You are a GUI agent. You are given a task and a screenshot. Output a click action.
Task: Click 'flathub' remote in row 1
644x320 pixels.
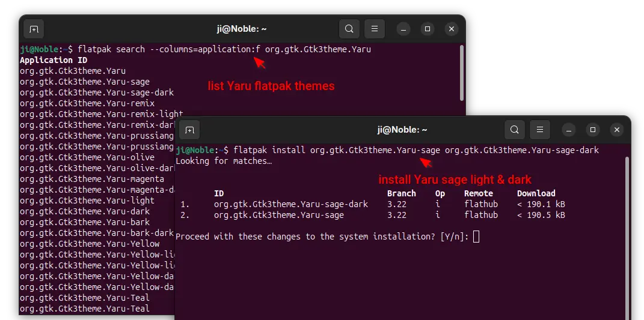[481, 204]
